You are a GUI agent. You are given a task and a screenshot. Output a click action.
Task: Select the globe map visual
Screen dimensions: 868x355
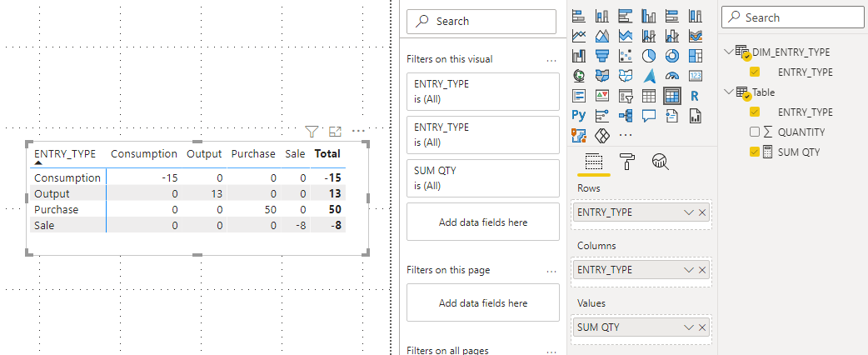click(579, 75)
